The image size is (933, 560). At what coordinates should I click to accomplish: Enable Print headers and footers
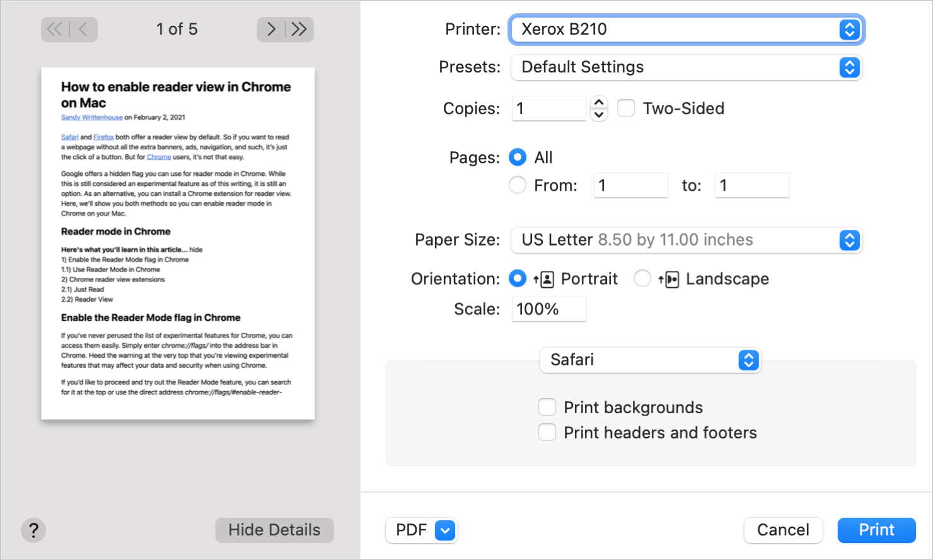point(547,432)
